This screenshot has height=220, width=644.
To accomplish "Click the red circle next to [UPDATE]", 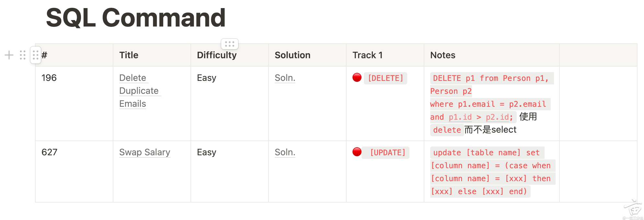I will 357,152.
